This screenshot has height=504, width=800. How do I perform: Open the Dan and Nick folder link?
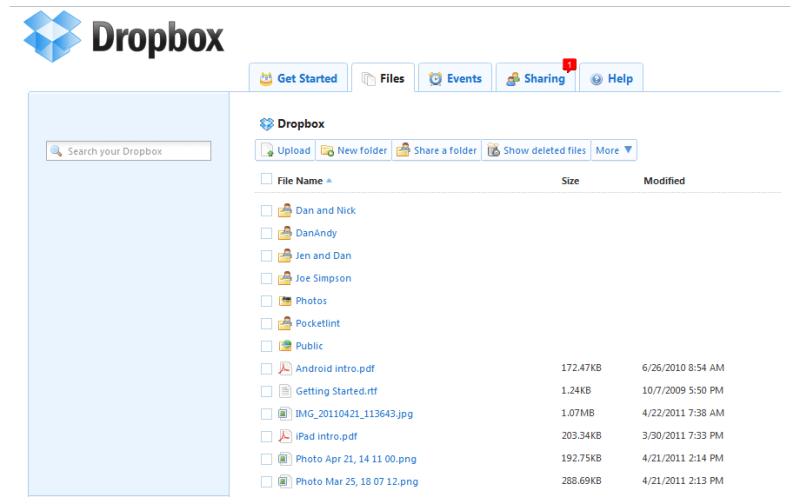click(x=326, y=210)
